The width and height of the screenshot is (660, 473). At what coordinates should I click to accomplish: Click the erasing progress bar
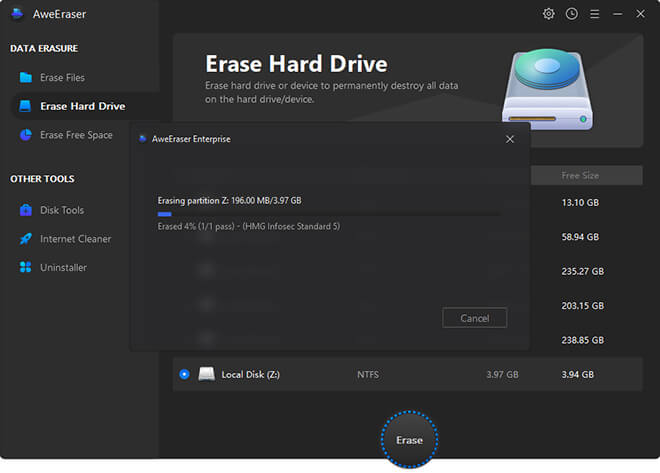point(330,214)
